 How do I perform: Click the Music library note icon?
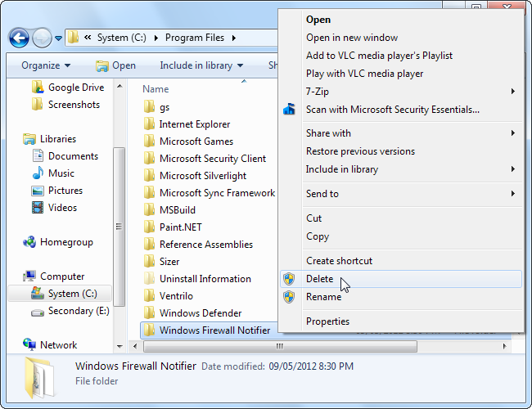pos(38,173)
